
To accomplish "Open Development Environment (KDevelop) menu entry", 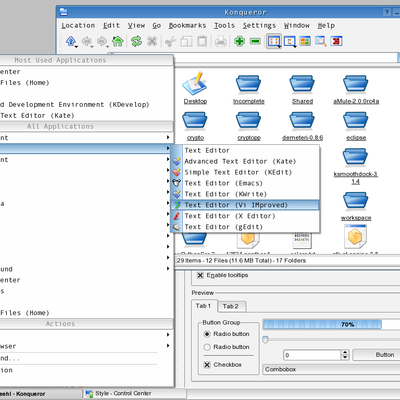I will 86,105.
